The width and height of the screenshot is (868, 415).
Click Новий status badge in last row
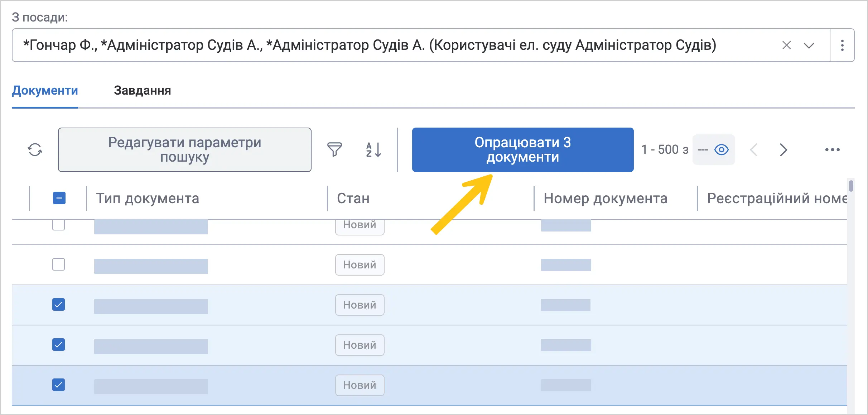(x=360, y=385)
